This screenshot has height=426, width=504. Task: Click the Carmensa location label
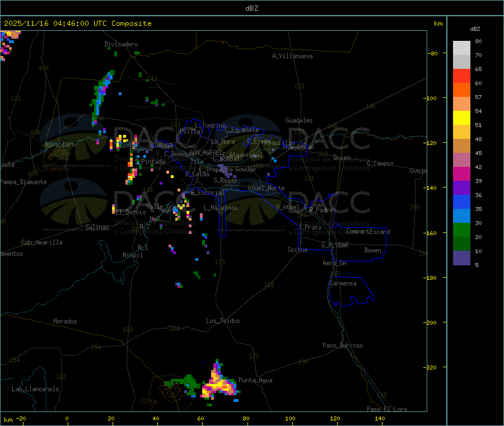click(343, 283)
